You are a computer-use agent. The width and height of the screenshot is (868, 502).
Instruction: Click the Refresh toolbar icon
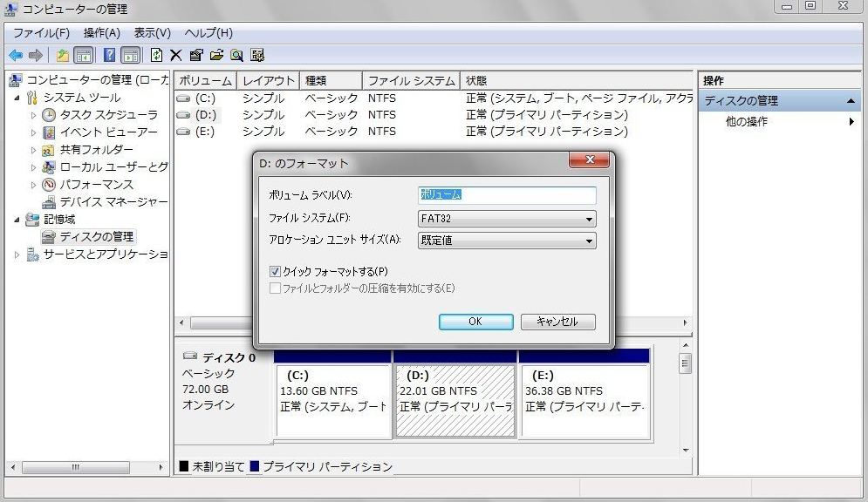pos(157,55)
